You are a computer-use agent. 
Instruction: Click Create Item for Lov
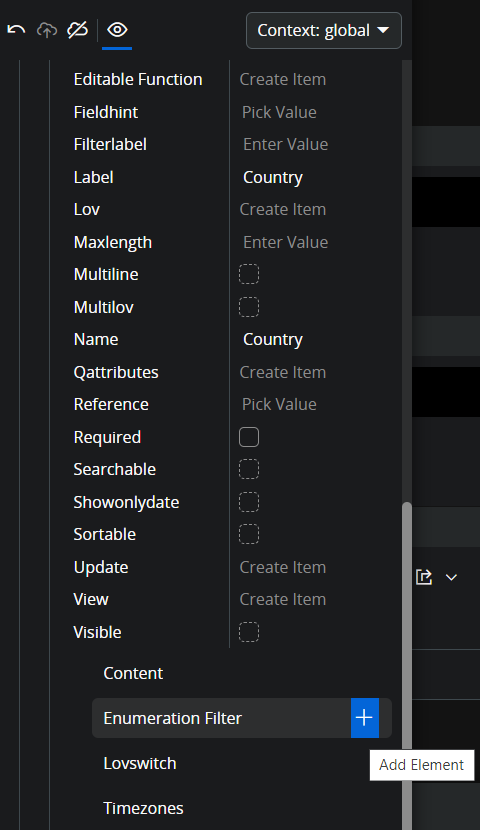click(283, 210)
